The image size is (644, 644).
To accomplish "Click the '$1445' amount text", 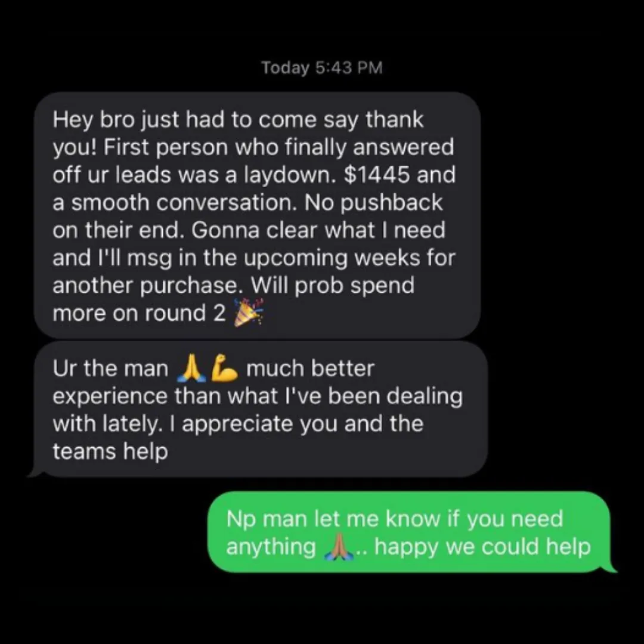I will [377, 175].
